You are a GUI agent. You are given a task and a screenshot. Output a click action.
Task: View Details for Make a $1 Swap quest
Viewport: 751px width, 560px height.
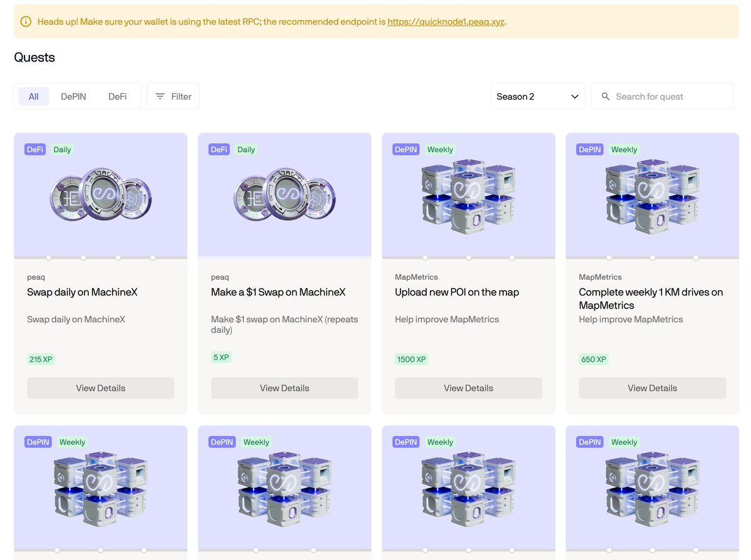285,388
